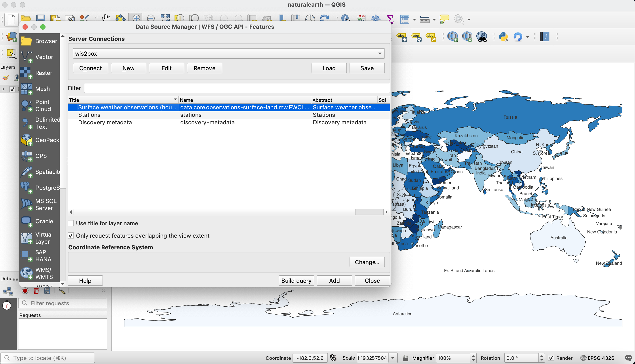Screen dimensions: 635x364
Task: Select the Stations layer row
Action: (229, 115)
